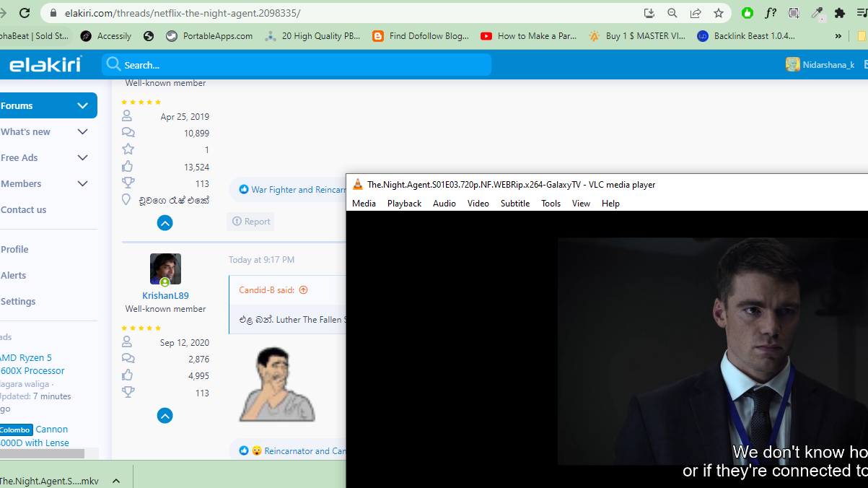
Task: Open the yellow bookmarks folder icon
Action: click(863, 36)
